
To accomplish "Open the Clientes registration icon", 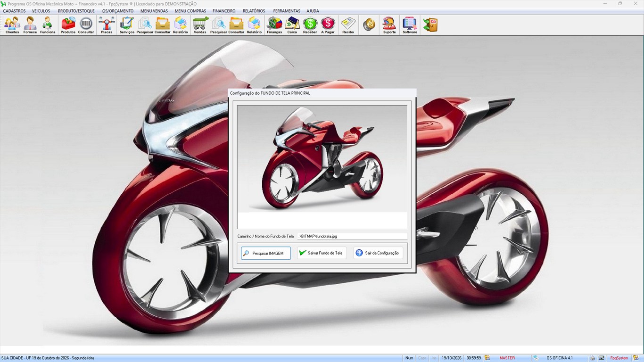I will click(x=12, y=25).
